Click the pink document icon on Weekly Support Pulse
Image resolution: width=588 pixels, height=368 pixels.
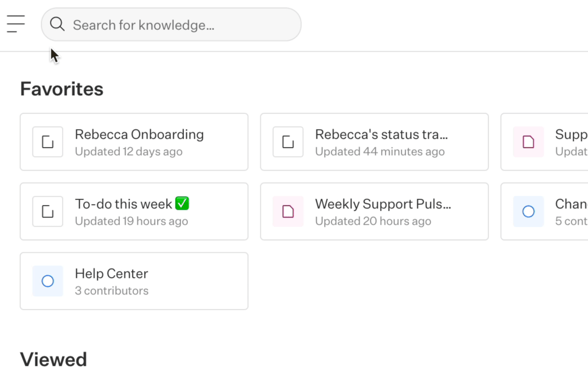pos(288,211)
